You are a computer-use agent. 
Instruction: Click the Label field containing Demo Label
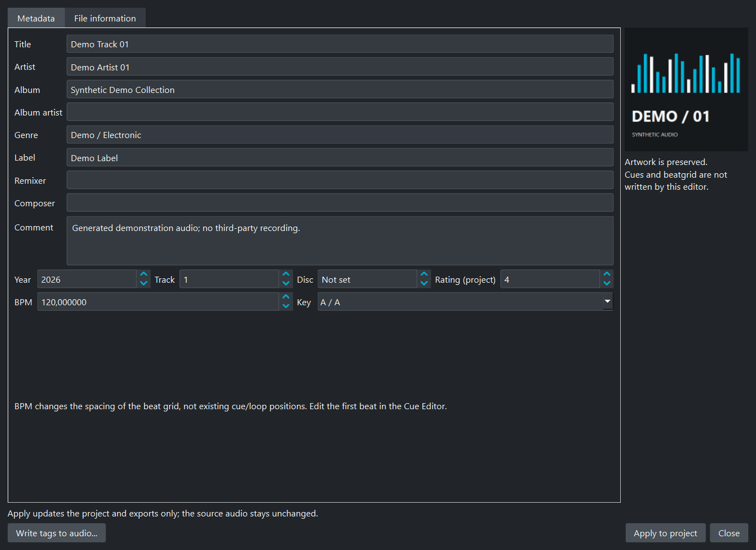point(340,157)
